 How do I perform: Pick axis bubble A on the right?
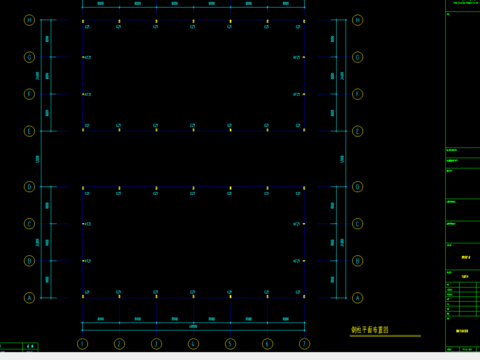(357, 298)
